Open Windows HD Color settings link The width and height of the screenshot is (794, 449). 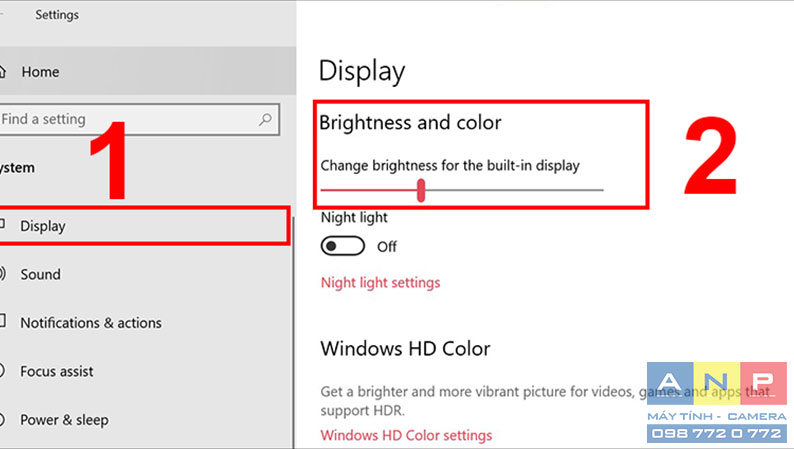(406, 435)
